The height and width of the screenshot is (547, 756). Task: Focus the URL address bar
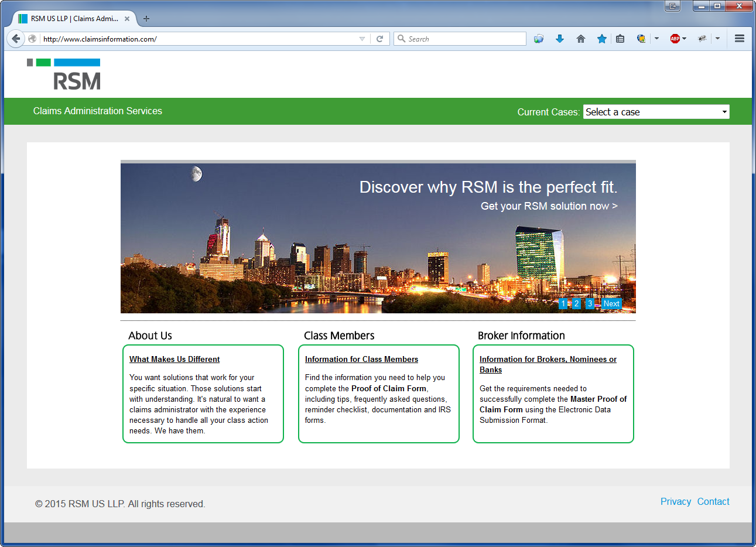tap(199, 39)
